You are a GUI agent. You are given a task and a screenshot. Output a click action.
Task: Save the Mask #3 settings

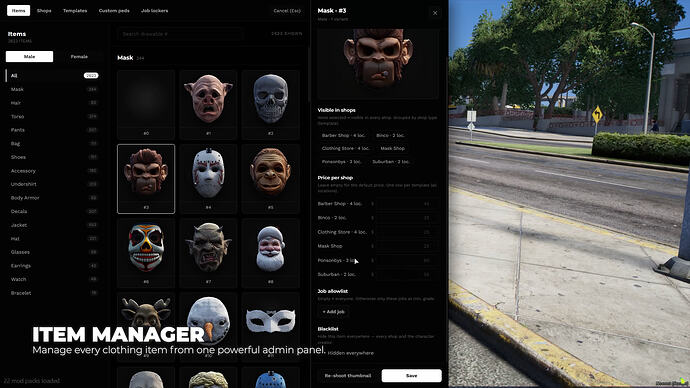(411, 376)
